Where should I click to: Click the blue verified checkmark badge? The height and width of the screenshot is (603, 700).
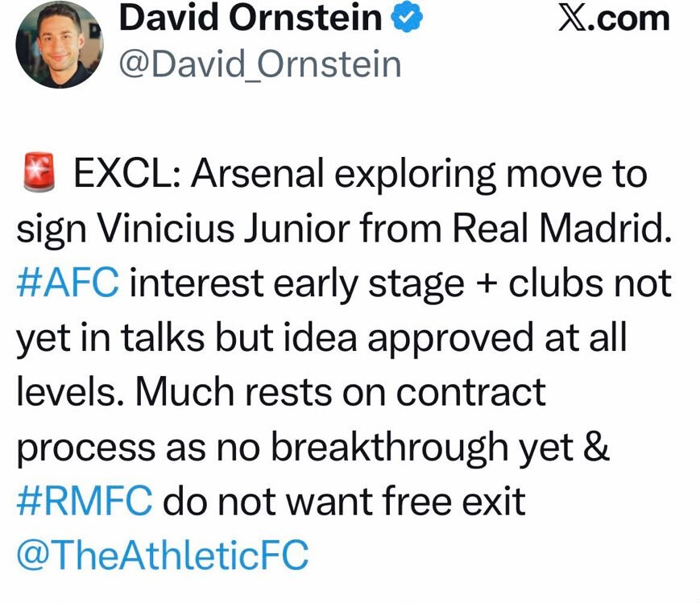tap(407, 19)
